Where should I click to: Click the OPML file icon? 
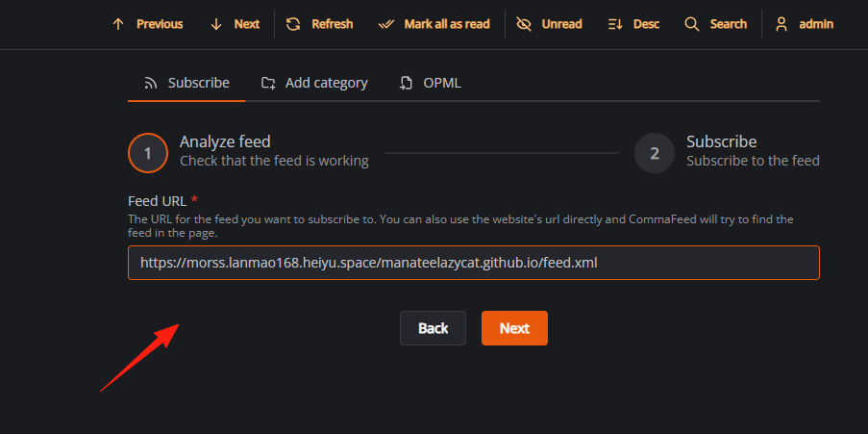point(407,83)
